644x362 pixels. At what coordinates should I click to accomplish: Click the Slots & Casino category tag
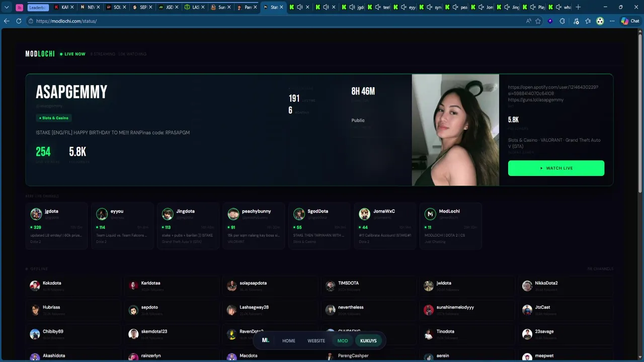(54, 118)
